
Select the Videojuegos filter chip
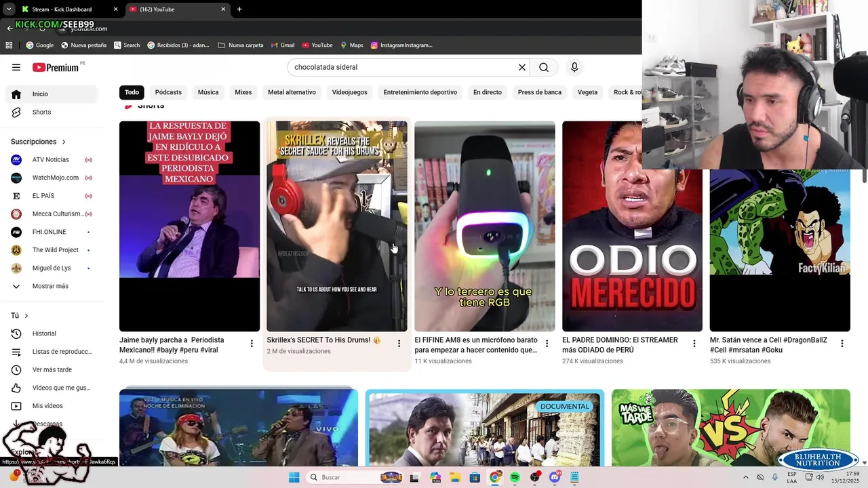(349, 92)
